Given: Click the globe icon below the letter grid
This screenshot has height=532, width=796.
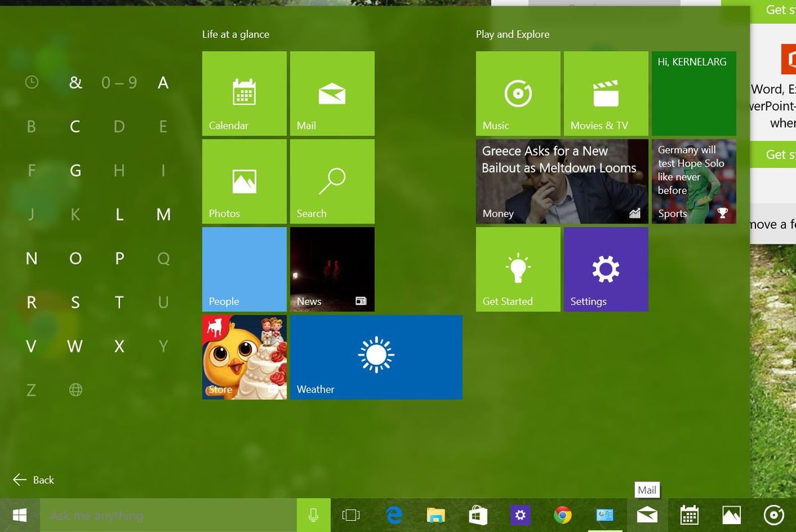Looking at the screenshot, I should [75, 390].
